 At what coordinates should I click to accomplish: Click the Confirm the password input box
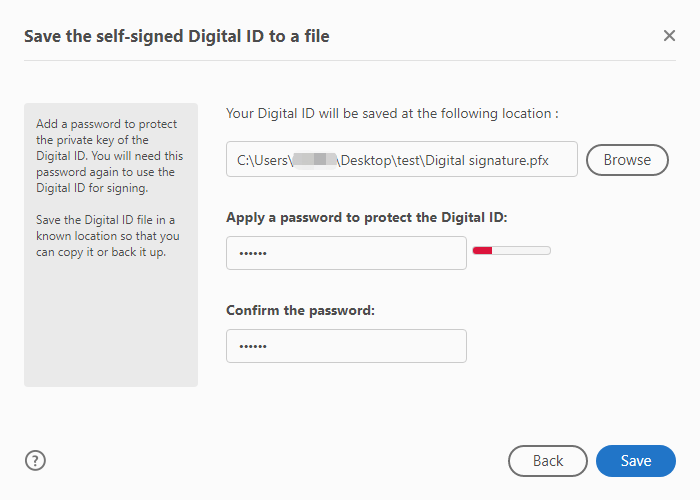(x=346, y=346)
